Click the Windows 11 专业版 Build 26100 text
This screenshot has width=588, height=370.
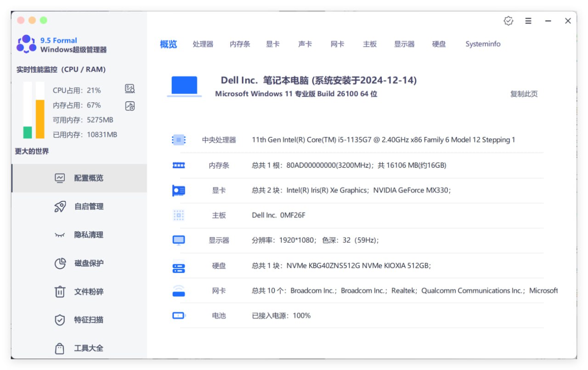coord(296,94)
